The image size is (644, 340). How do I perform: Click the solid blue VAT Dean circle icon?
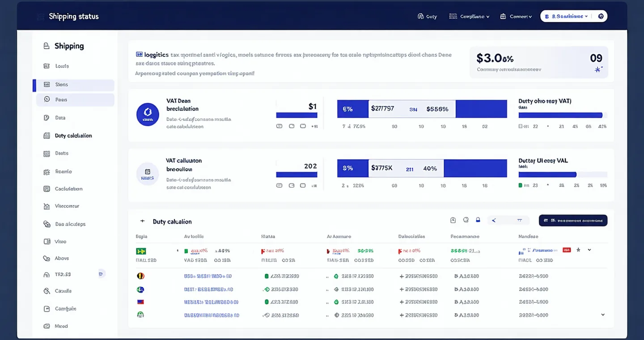(x=148, y=114)
